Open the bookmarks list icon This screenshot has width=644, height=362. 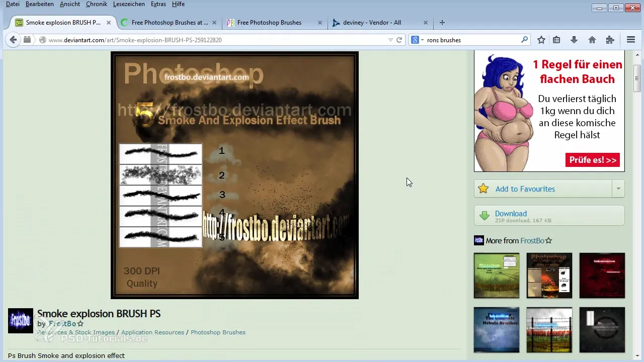click(557, 40)
